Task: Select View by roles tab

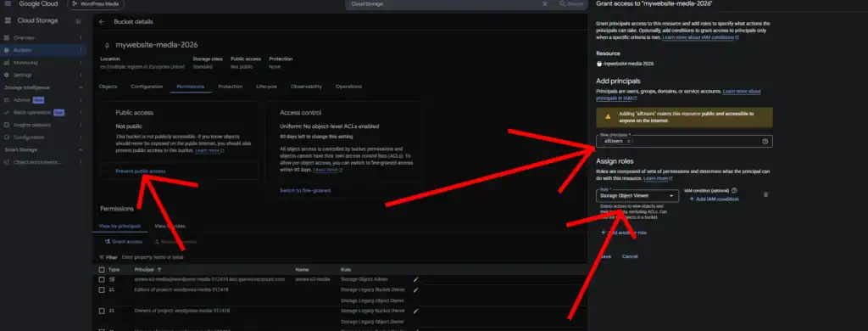Action: point(170,227)
